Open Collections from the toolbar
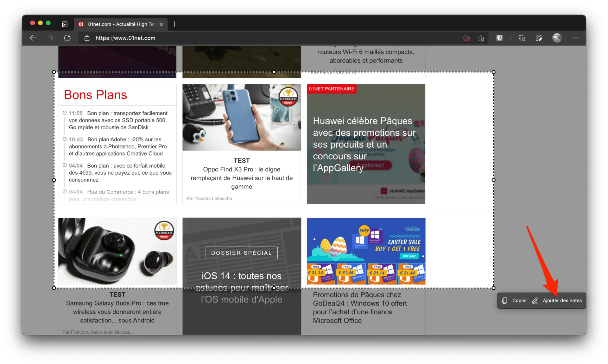 522,38
